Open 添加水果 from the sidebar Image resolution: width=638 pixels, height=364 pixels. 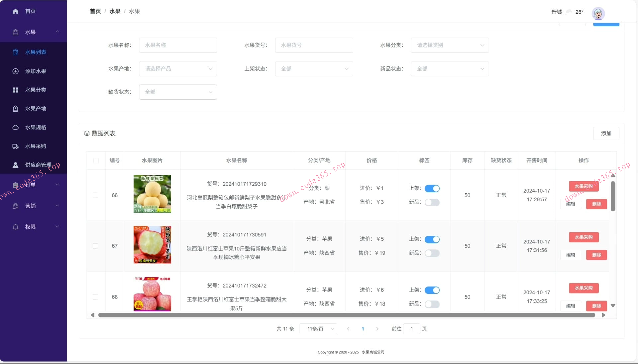tap(36, 71)
